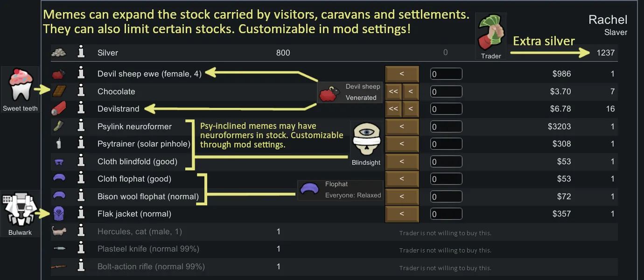Click the Chocolate quantity input field
This screenshot has width=644, height=280.
(446, 91)
